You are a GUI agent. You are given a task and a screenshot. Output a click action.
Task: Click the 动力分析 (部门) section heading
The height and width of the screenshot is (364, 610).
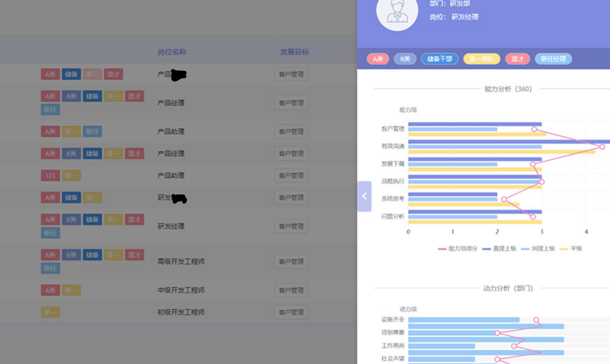508,288
